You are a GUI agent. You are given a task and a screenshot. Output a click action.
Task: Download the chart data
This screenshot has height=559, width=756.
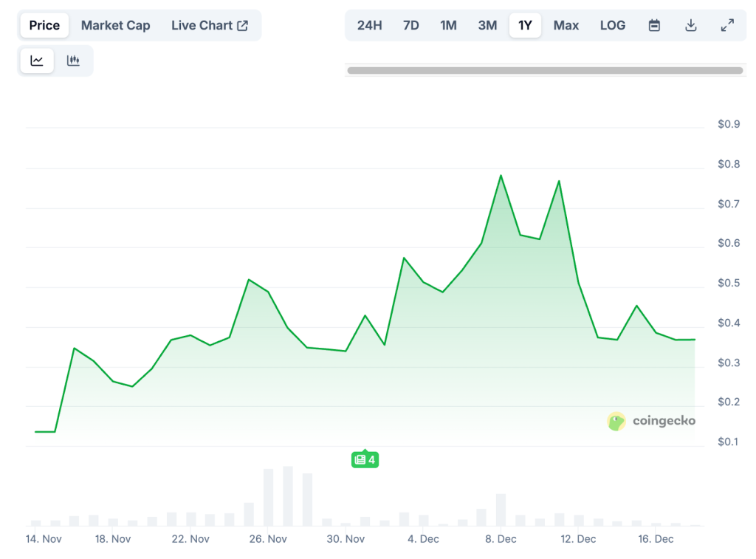[691, 25]
